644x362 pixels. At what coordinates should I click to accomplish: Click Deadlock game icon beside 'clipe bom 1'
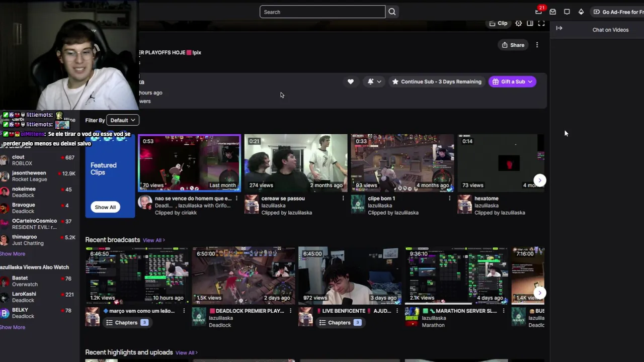(358, 205)
